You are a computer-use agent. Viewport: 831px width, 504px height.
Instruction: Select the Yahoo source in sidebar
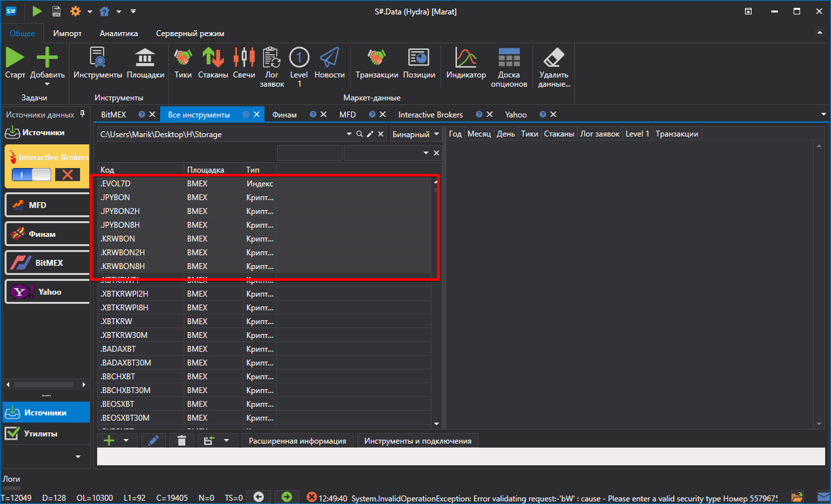[47, 291]
